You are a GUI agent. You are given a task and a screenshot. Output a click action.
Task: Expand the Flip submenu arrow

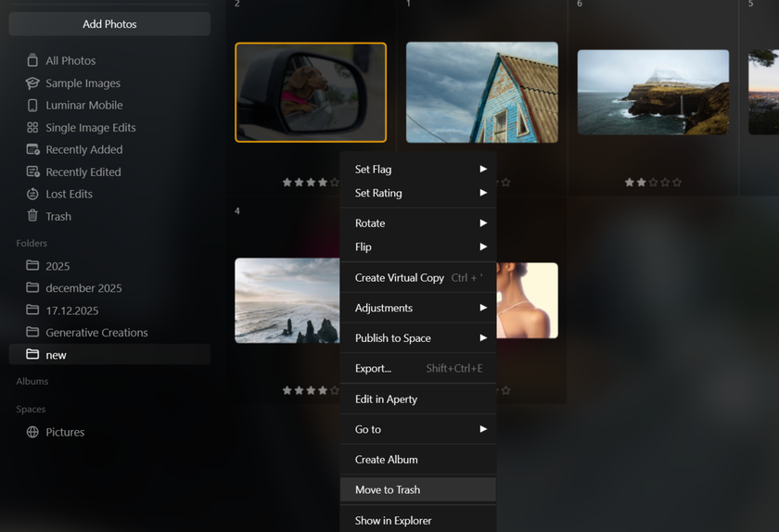pos(483,247)
